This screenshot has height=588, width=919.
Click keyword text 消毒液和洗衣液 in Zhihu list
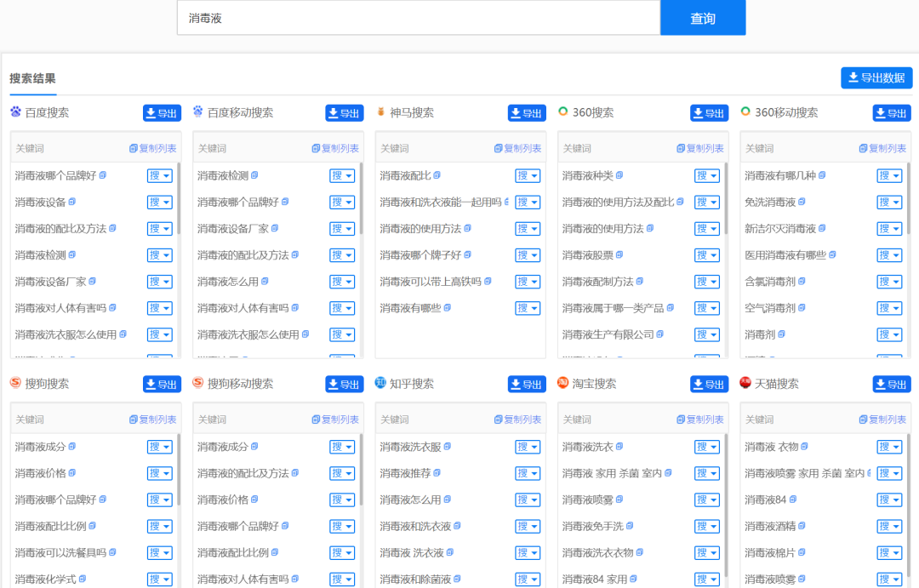[415, 526]
